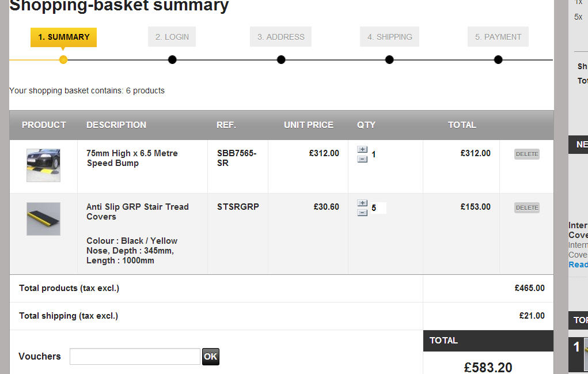Image resolution: width=588 pixels, height=374 pixels.
Task: Decrease stair tread covers quantity minus icon
Action: [362, 213]
